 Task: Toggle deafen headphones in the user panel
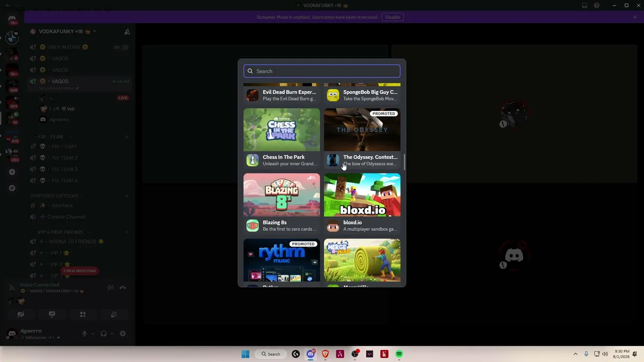(x=104, y=333)
